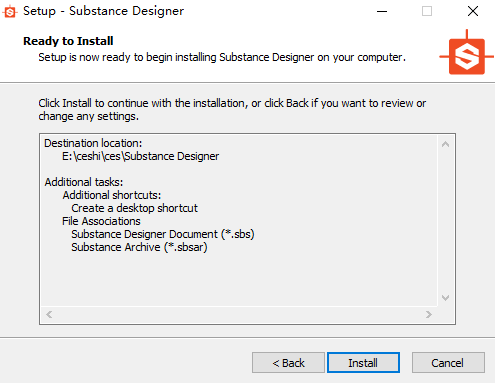Minimize the Setup window
This screenshot has height=383, width=495.
click(x=382, y=11)
